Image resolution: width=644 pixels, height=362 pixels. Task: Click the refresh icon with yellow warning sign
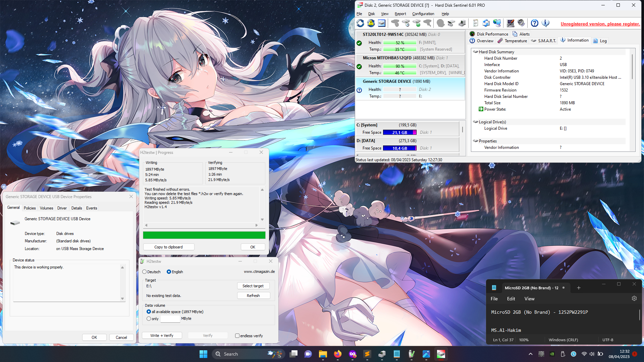371,23
